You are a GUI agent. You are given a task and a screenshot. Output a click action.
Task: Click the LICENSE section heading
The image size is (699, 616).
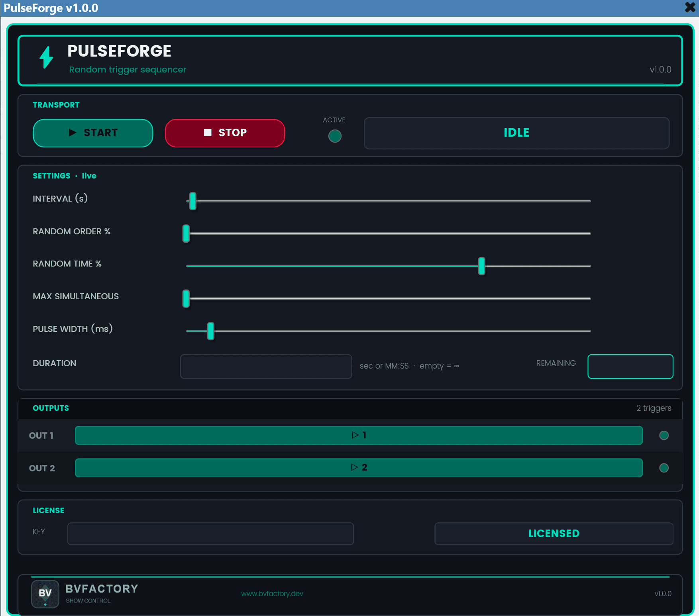point(48,510)
